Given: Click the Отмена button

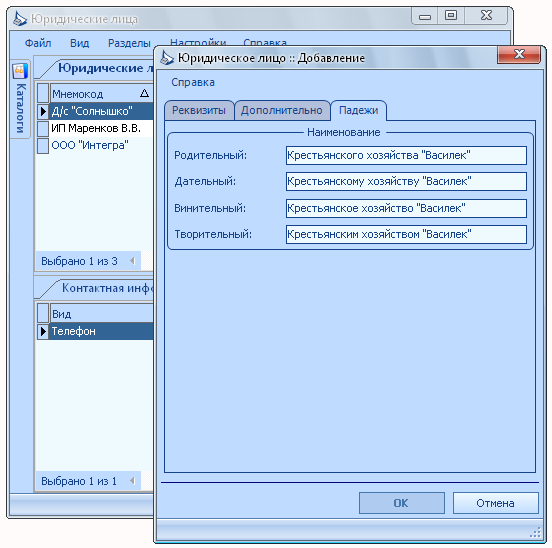Looking at the screenshot, I should [495, 503].
